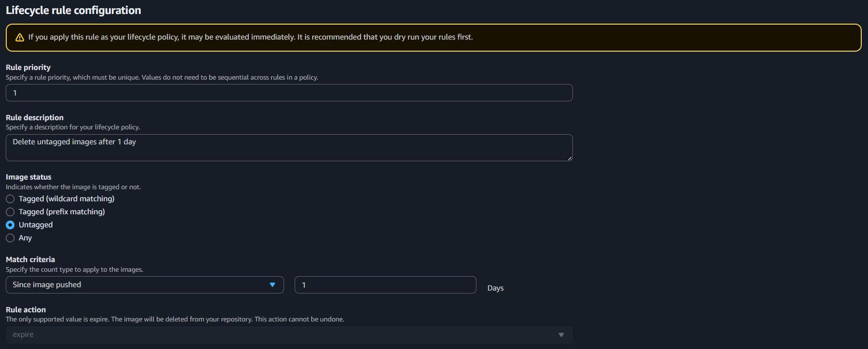Click the Match criteria label
The height and width of the screenshot is (349, 868).
[x=30, y=260]
